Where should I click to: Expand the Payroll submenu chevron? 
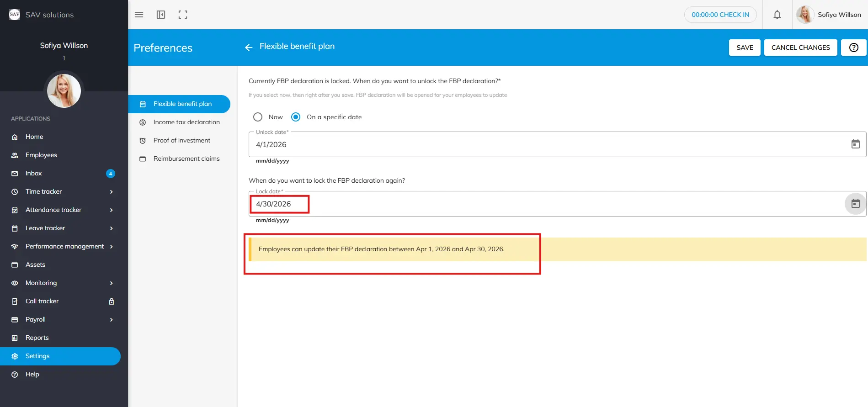coord(111,319)
